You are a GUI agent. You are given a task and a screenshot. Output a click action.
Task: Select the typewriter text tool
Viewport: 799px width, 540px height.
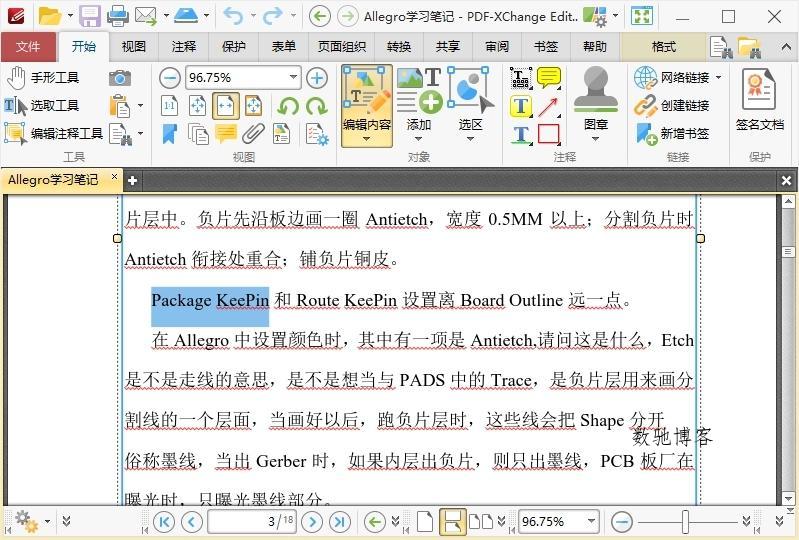coord(521,77)
